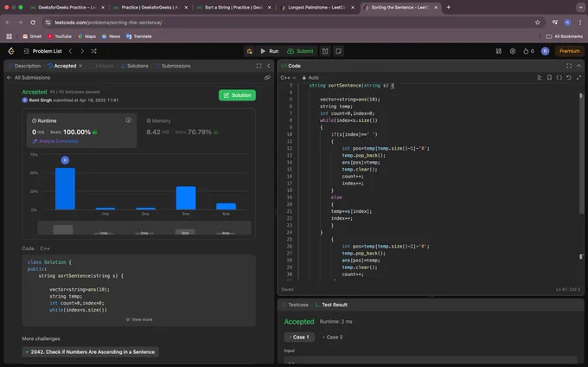Adjust the runtime distribution range minimap
The image size is (588, 367).
[144, 228]
